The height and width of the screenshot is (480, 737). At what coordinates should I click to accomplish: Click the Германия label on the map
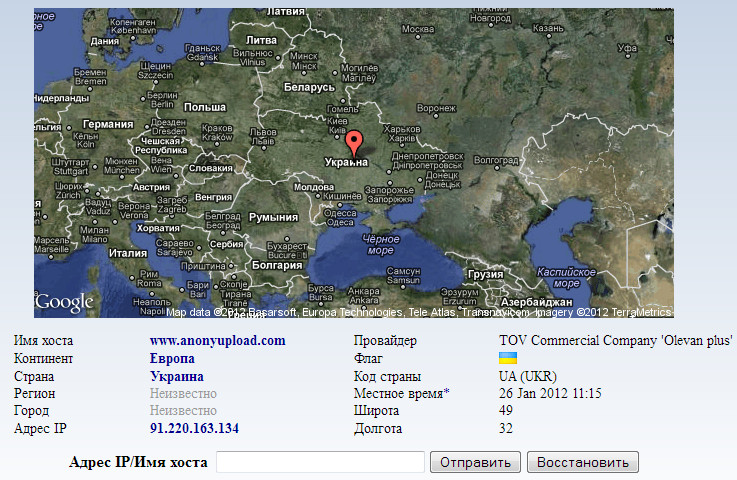click(108, 124)
